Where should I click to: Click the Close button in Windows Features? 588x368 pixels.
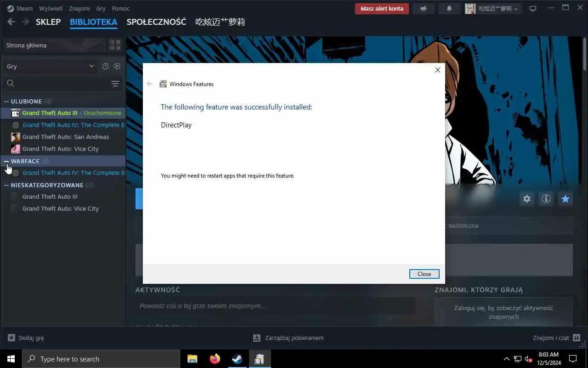click(424, 274)
